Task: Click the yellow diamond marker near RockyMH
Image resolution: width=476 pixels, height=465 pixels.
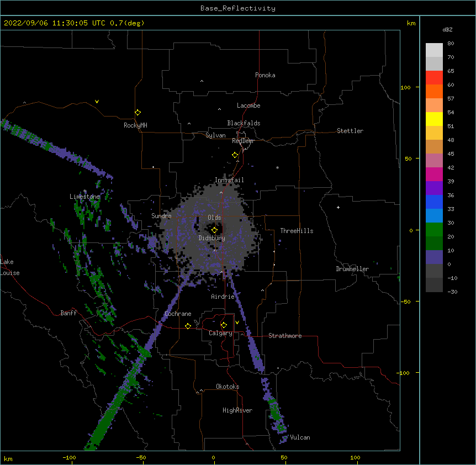Action: tap(137, 112)
